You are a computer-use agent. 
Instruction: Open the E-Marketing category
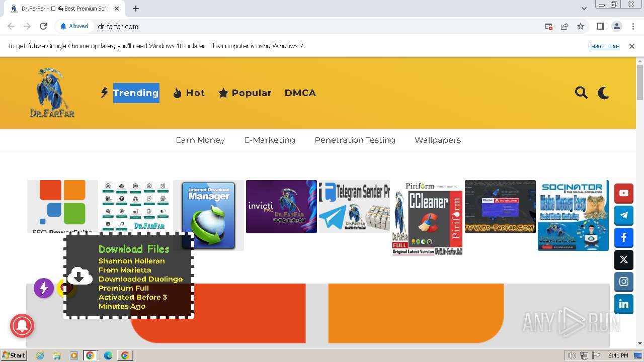pyautogui.click(x=270, y=140)
